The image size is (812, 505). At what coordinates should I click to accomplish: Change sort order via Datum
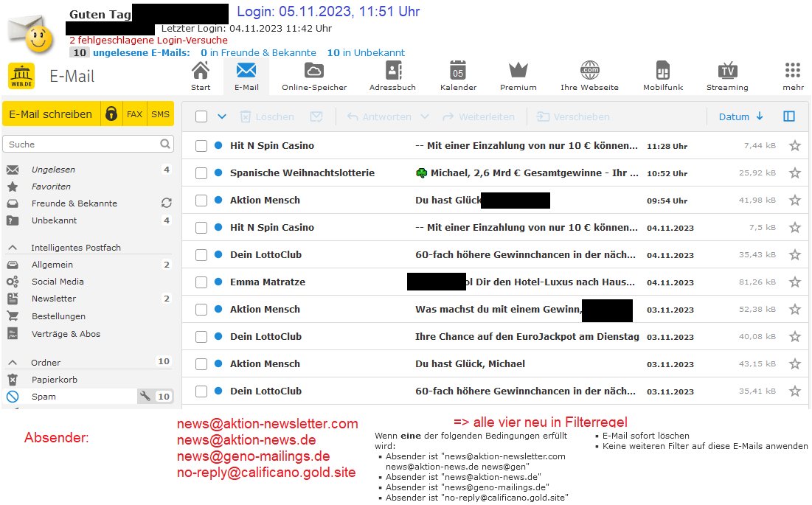coord(740,116)
